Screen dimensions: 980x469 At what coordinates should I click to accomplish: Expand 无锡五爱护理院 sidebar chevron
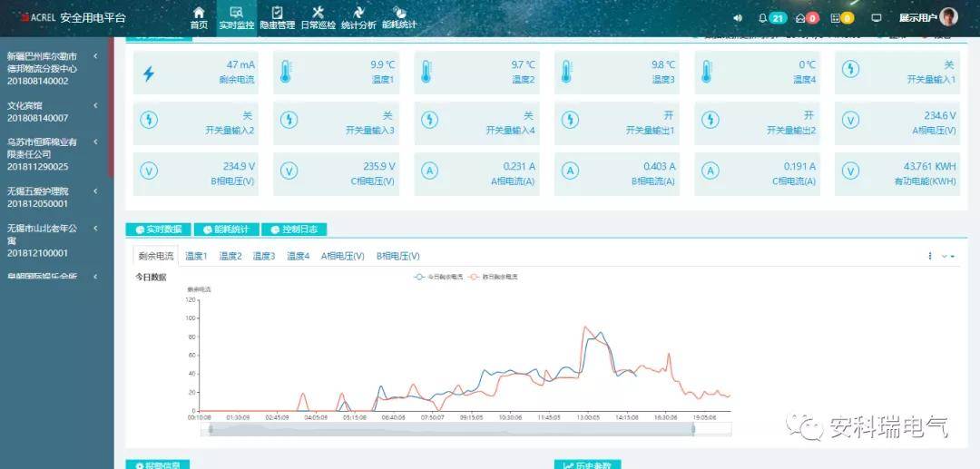pos(95,191)
